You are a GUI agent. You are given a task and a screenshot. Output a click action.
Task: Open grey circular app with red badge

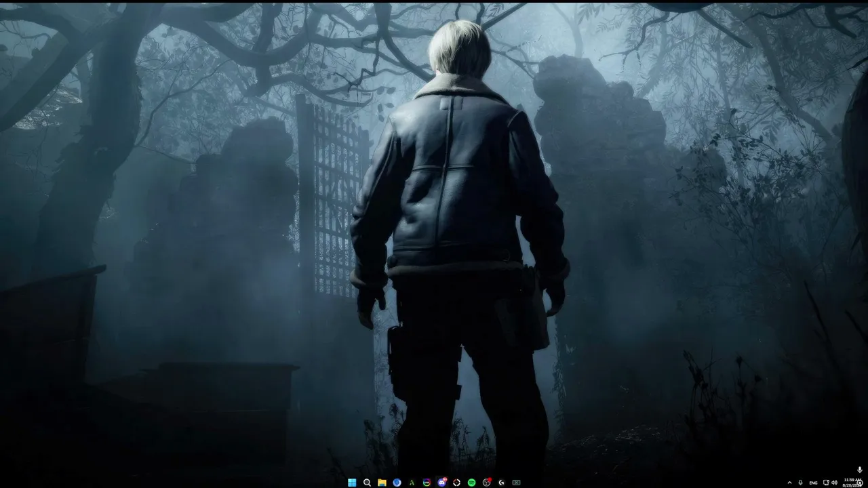486,483
